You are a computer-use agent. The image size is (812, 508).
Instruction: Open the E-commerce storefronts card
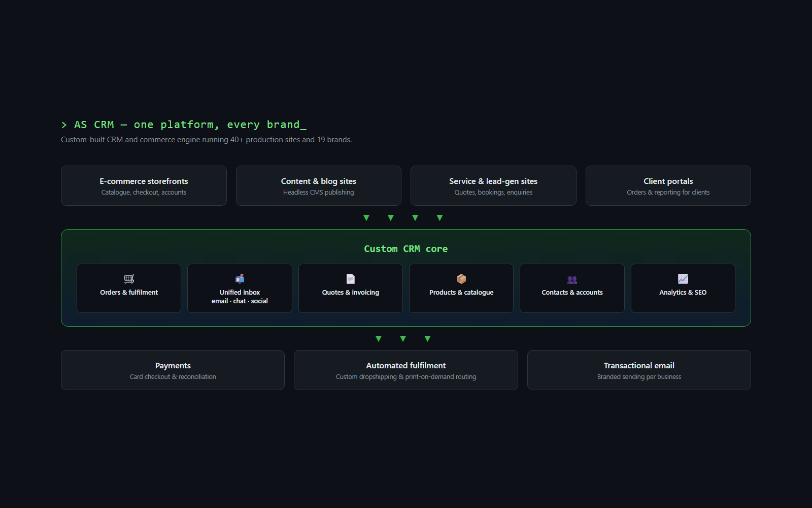144,186
